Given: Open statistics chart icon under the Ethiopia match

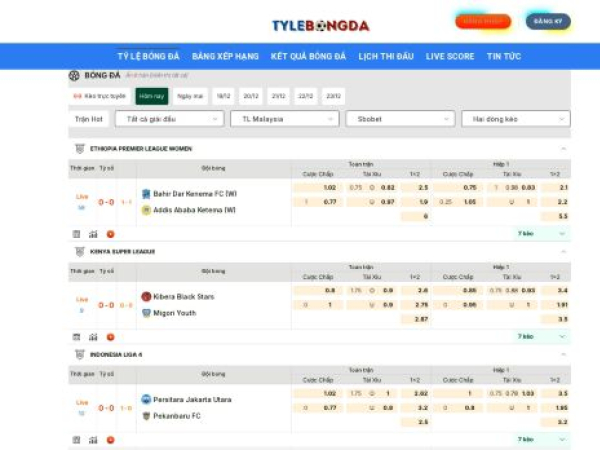Looking at the screenshot, I should [93, 234].
